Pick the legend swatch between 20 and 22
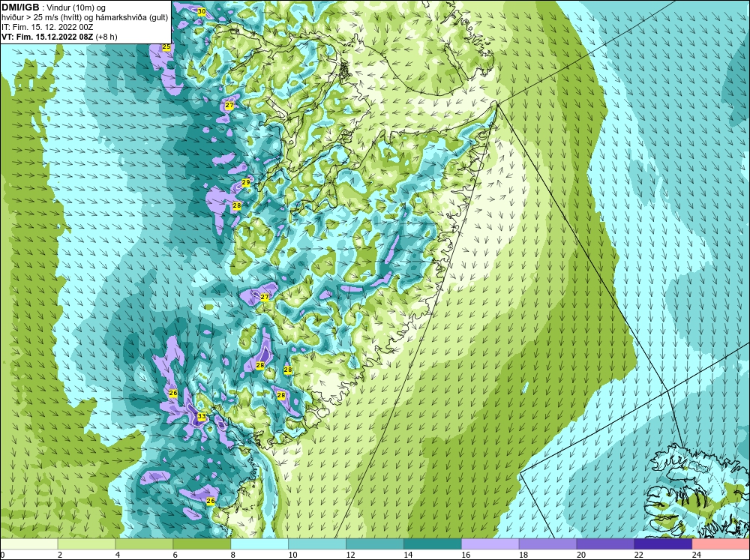The height and width of the screenshot is (560, 750). [605, 544]
